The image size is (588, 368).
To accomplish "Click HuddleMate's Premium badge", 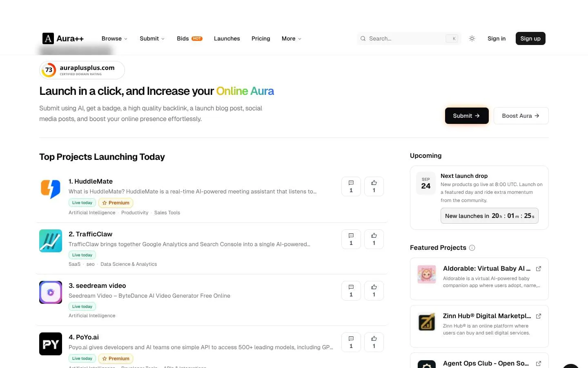I will [x=116, y=203].
